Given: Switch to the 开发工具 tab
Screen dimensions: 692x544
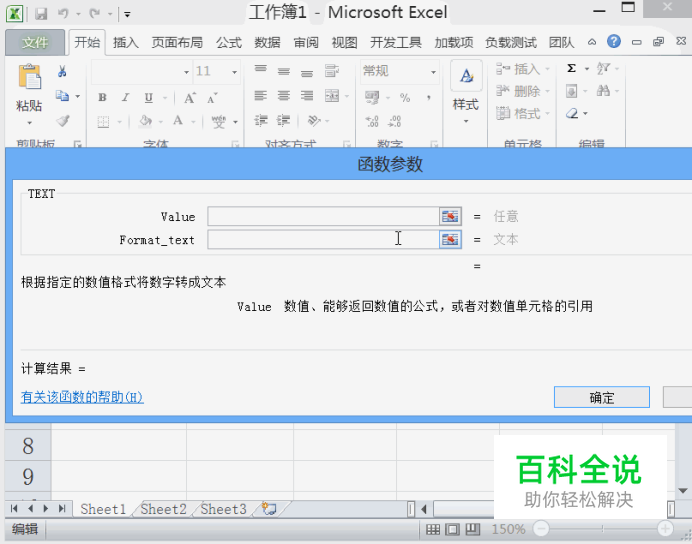Looking at the screenshot, I should tap(396, 42).
